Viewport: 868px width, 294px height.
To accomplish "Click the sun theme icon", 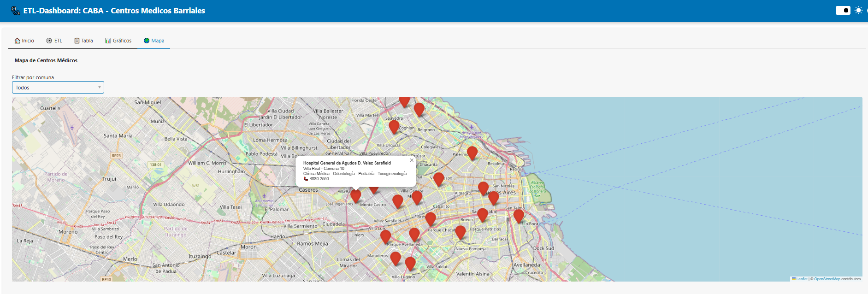I will 858,10.
